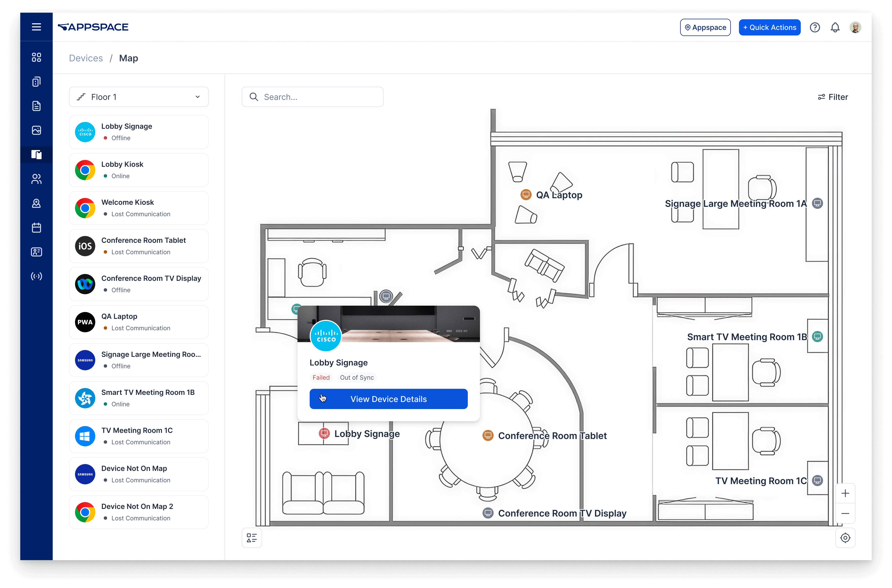This screenshot has width=892, height=588.
Task: Click the help question mark icon
Action: pos(814,27)
